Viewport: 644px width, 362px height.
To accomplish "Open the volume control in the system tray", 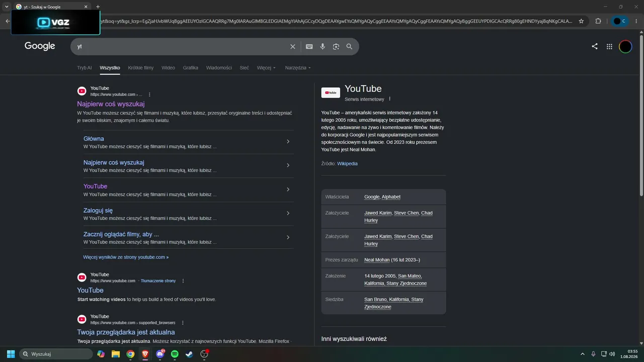I will tap(612, 354).
